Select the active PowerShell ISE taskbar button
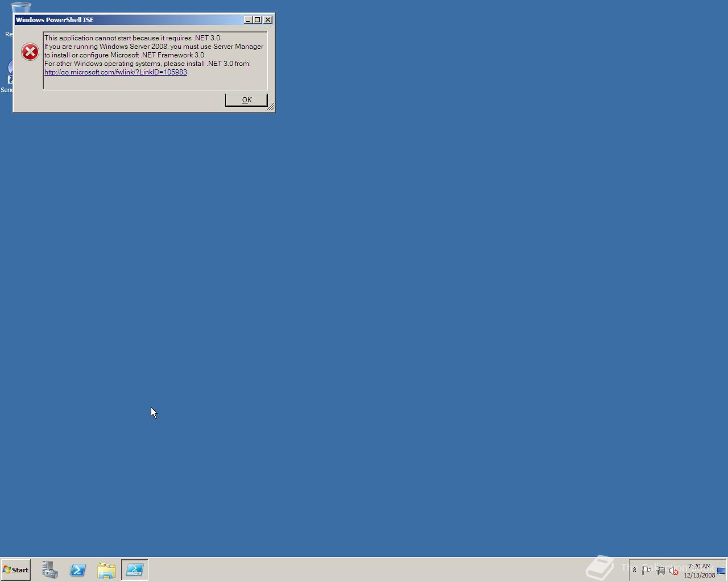 [x=135, y=570]
